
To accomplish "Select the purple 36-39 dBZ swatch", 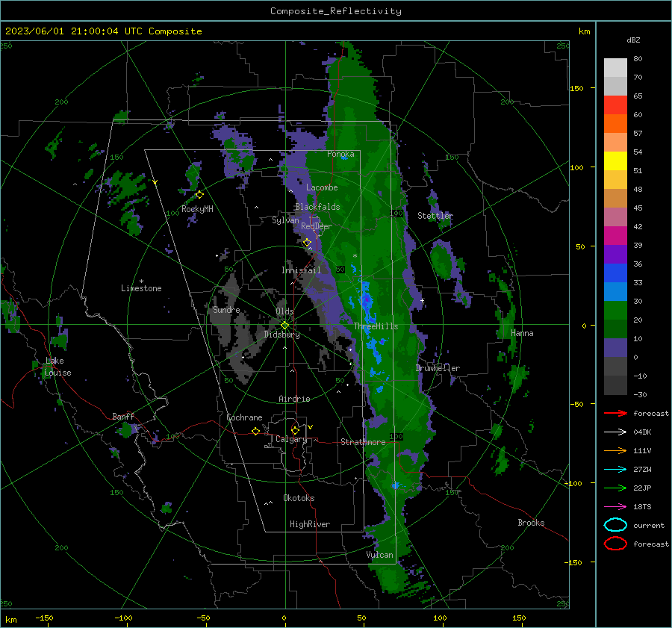I will coord(615,255).
